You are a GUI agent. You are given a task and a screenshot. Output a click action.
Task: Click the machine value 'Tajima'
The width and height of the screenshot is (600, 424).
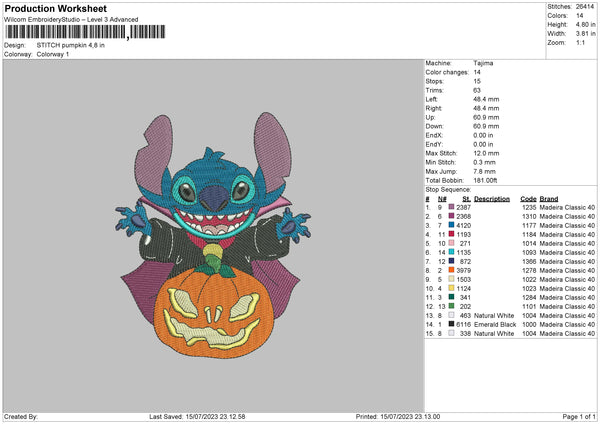point(483,63)
